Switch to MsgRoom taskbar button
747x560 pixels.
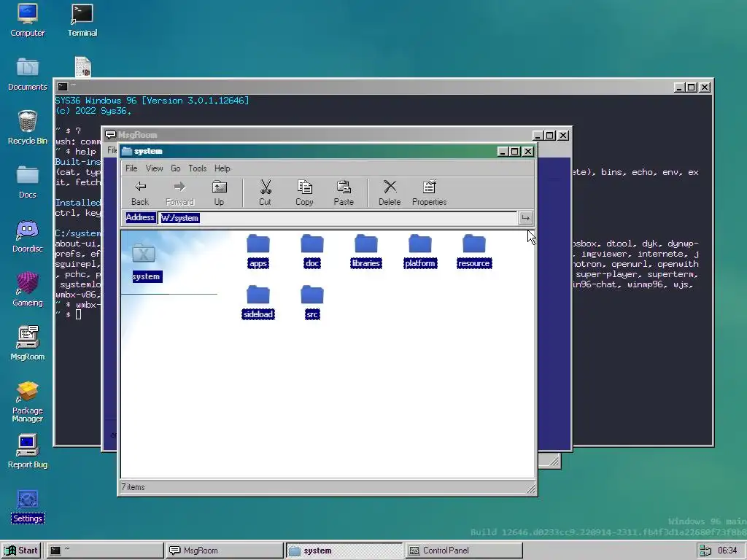(x=225, y=551)
